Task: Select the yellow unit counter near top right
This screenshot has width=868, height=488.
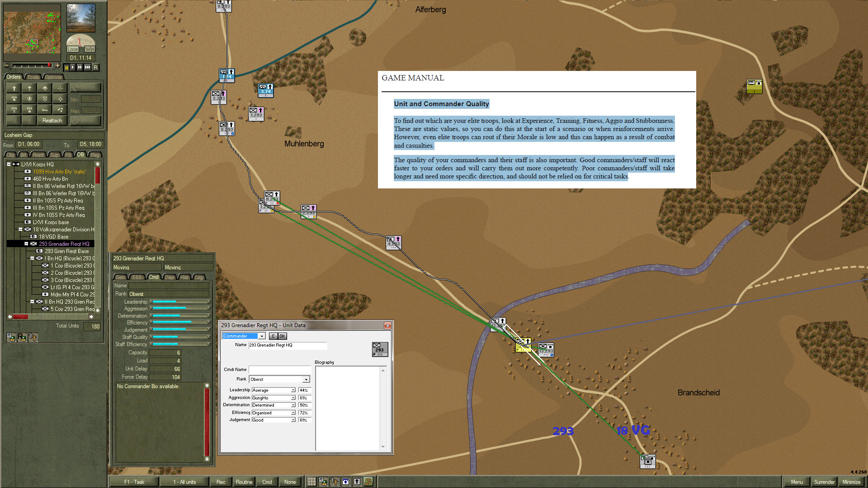Action: tap(755, 86)
